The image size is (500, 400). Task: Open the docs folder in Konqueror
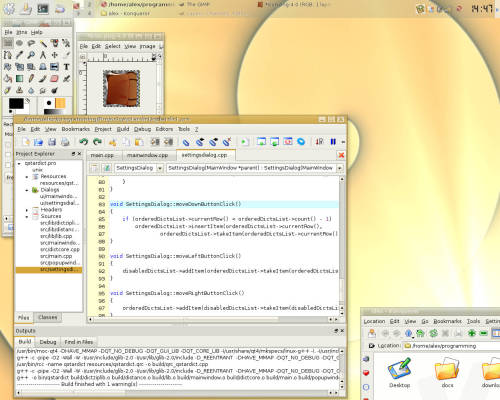pyautogui.click(x=447, y=373)
